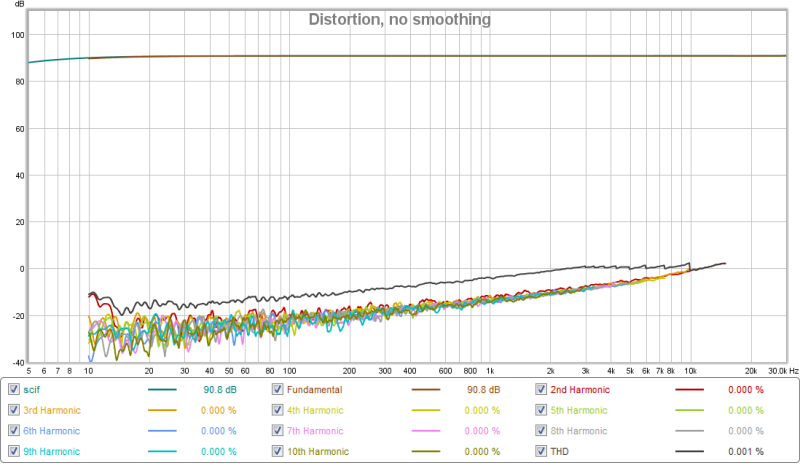Viewport: 800px width, 464px height.
Task: Uncheck the scif trace checkbox
Action: [14, 389]
